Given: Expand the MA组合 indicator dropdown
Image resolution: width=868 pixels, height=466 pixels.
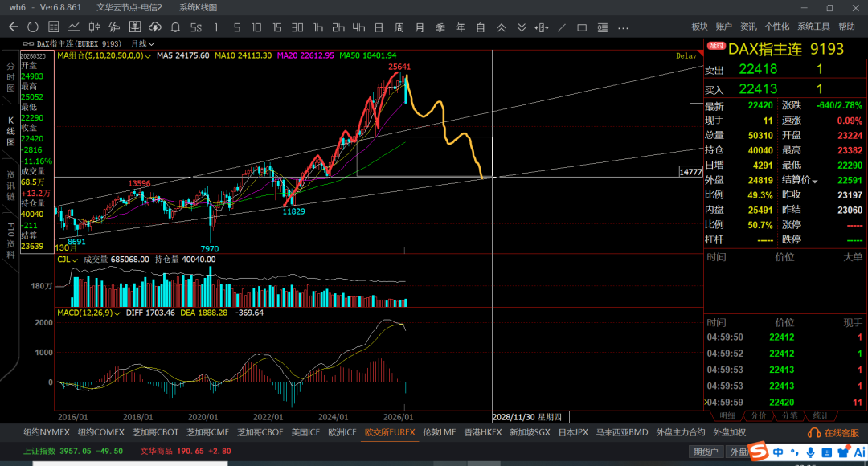Looking at the screenshot, I should [148, 56].
